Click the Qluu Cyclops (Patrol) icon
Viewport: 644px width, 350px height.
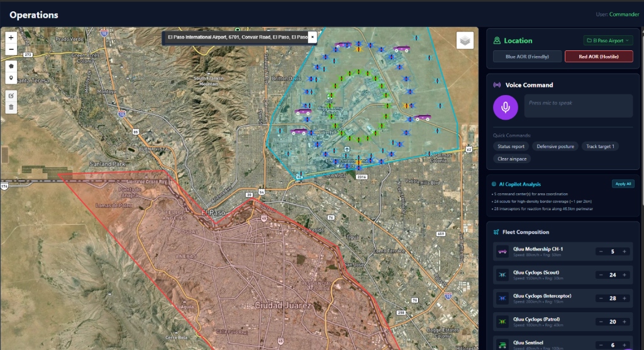pos(502,322)
